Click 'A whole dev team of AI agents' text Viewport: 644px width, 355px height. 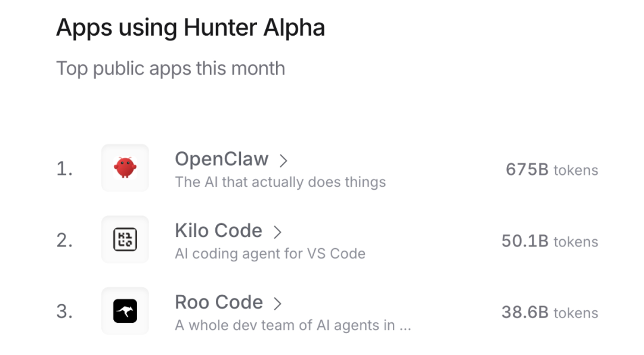293,325
